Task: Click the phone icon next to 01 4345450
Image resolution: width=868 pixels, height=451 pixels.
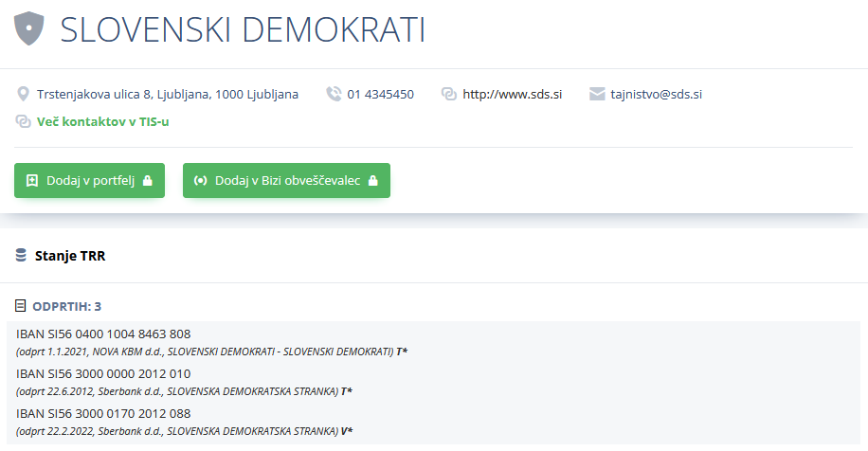Action: (x=334, y=94)
